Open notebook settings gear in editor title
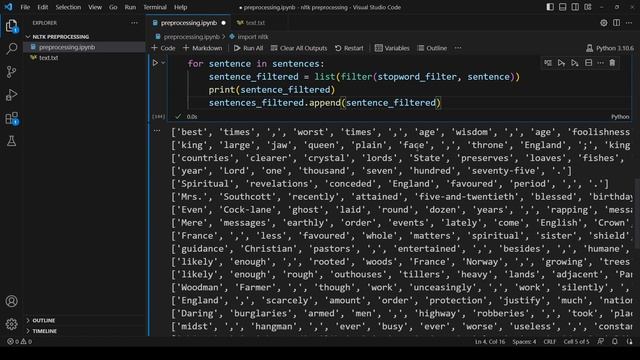This screenshot has width=640, height=360. tap(604, 23)
